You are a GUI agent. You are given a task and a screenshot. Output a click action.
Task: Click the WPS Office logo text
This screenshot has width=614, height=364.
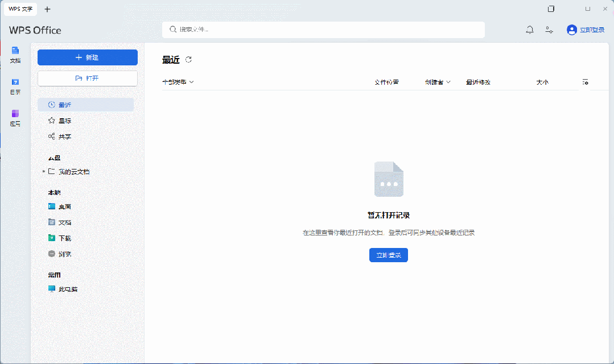tap(35, 30)
